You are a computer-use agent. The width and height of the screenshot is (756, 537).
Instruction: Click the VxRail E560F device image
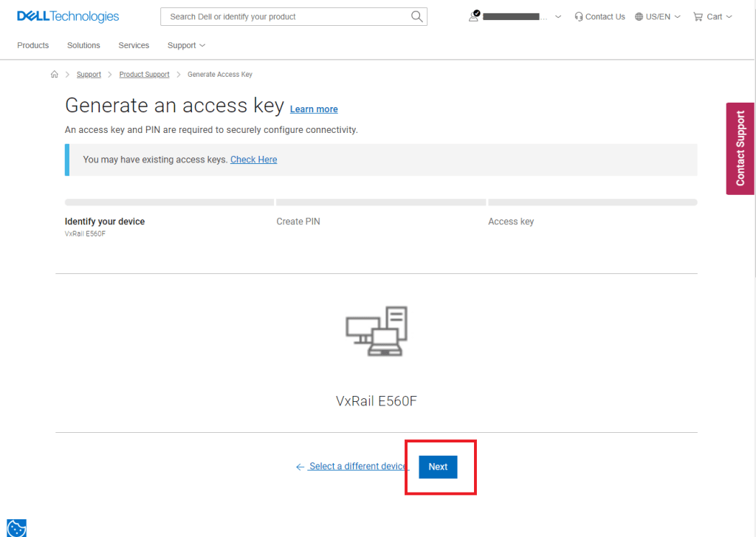[x=377, y=332]
